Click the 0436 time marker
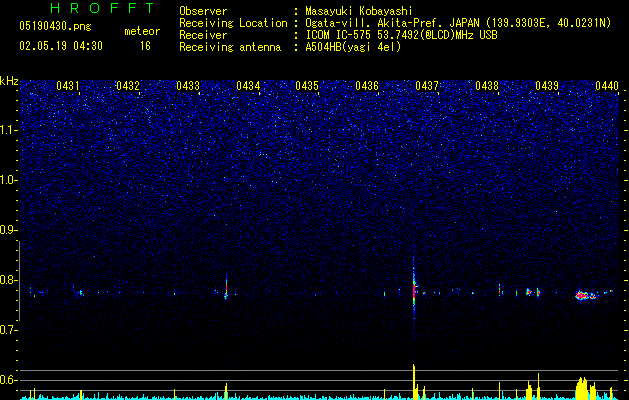 367,86
